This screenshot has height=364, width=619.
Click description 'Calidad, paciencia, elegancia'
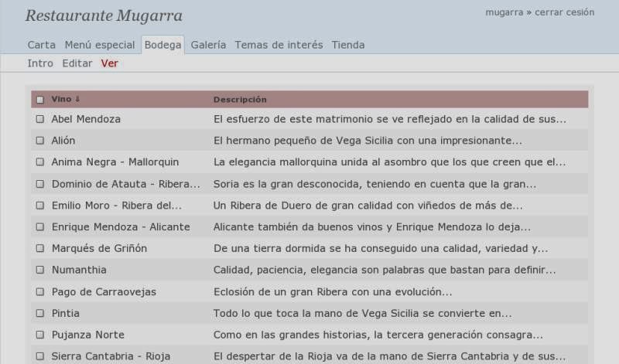pos(385,270)
